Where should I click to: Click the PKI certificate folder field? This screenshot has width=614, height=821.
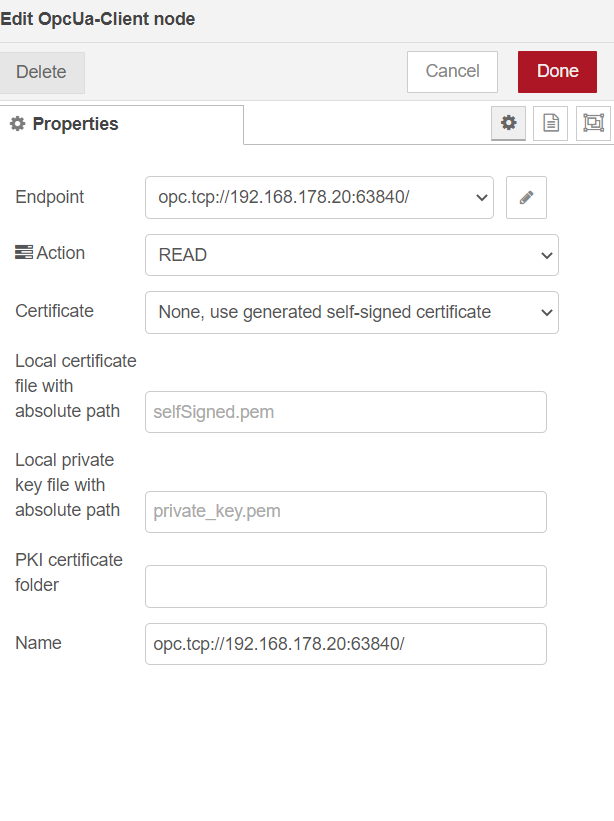pos(345,586)
